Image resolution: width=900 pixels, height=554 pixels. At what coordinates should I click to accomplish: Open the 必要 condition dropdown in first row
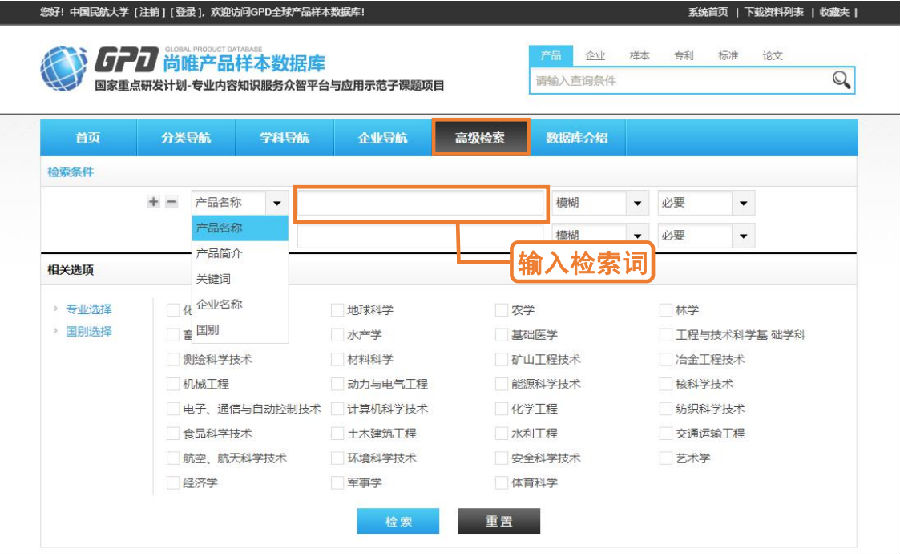pos(742,203)
